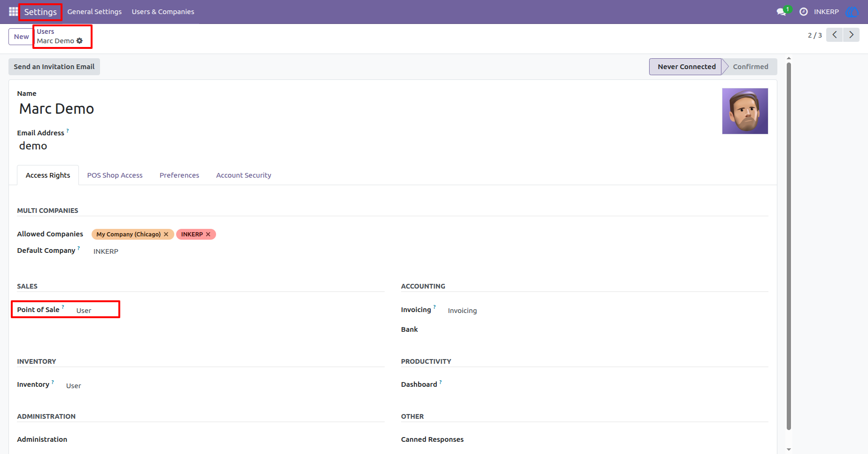Click the vertical page scrollbar
Screen dimensions: 868x454
pos(789,247)
